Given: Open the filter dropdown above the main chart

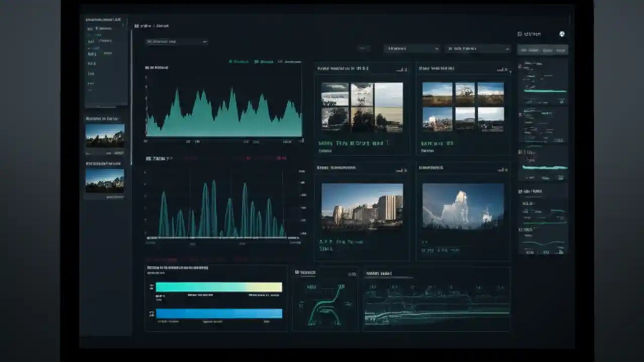Looking at the screenshot, I should click(176, 42).
